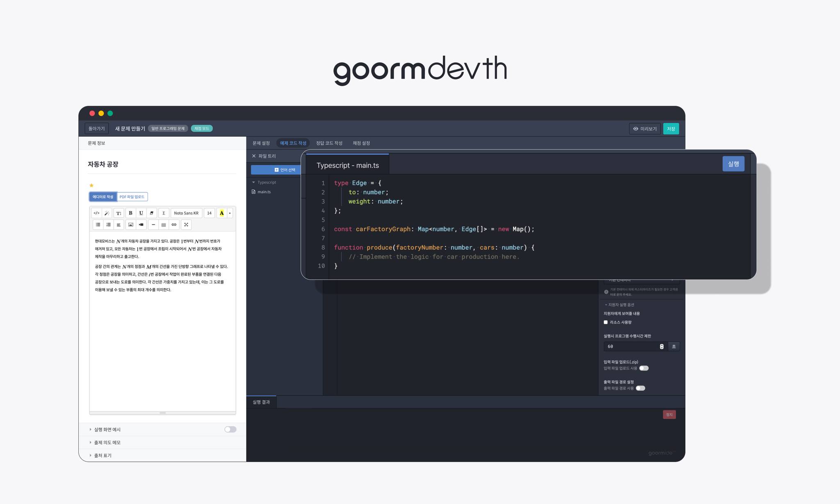Open the main.ts file in tree
The width and height of the screenshot is (840, 504).
coord(262,192)
